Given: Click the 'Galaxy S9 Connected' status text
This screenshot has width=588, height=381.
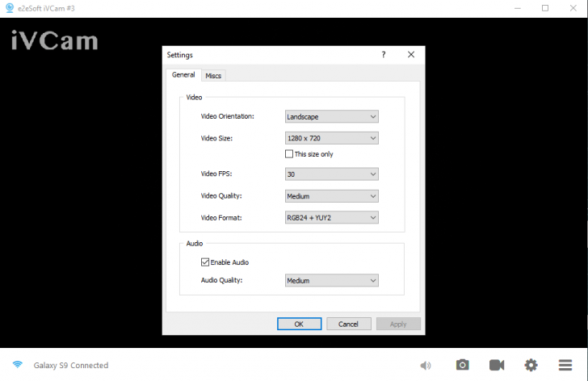Looking at the screenshot, I should pos(71,366).
